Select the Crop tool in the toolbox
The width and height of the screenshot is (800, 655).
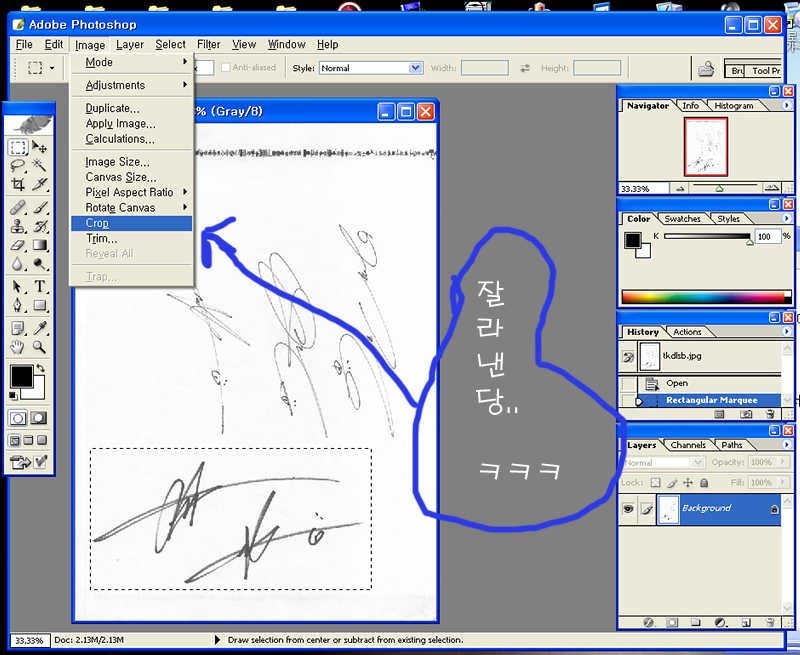pyautogui.click(x=18, y=185)
